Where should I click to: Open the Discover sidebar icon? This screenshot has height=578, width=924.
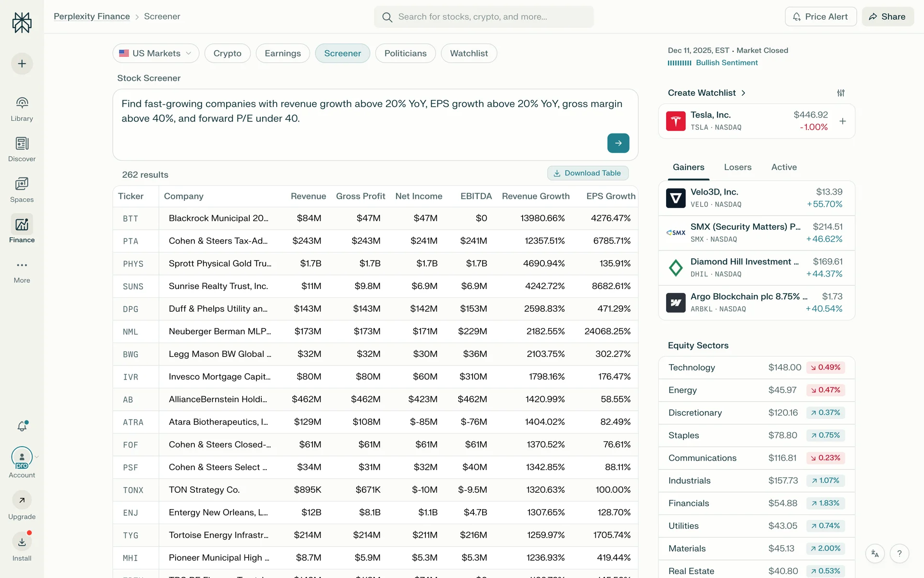point(22,144)
